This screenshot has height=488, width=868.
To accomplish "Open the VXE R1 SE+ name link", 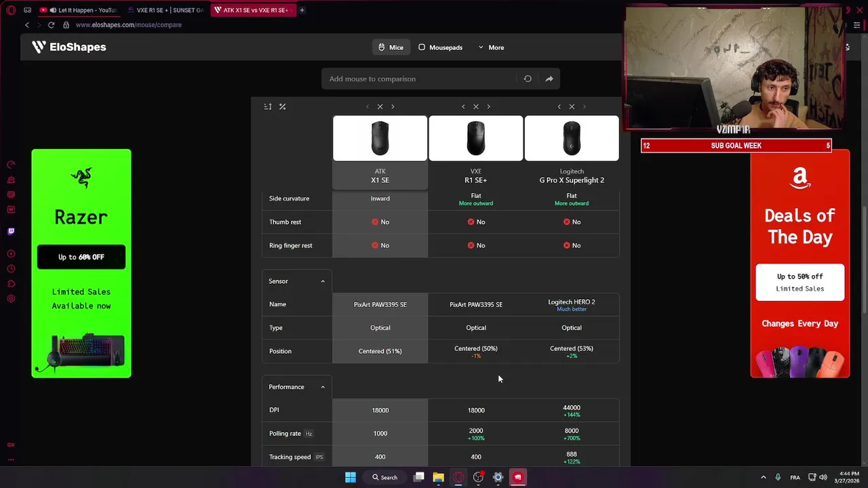I will (x=476, y=180).
